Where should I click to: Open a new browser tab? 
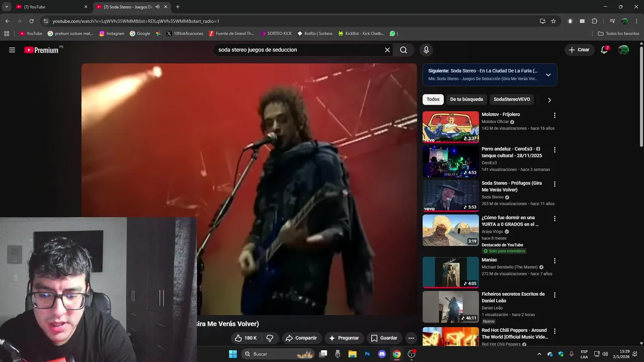pyautogui.click(x=178, y=7)
